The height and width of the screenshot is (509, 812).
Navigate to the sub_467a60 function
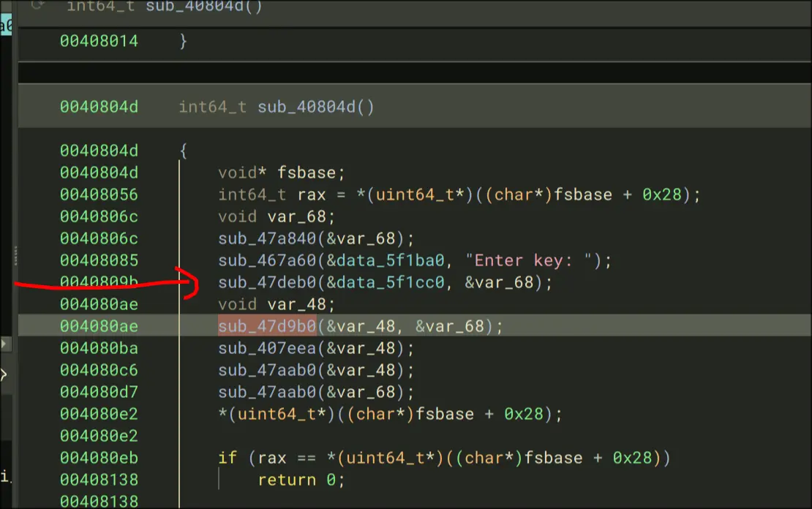pyautogui.click(x=266, y=260)
